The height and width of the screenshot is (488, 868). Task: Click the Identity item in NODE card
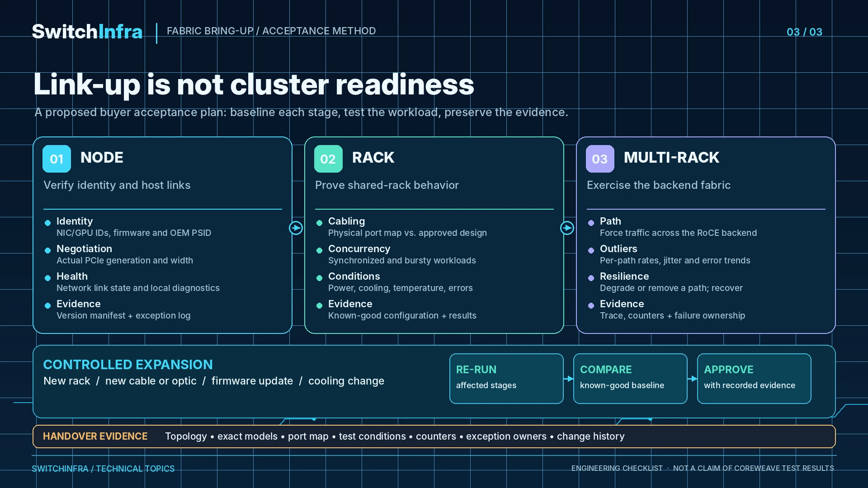tap(134, 227)
